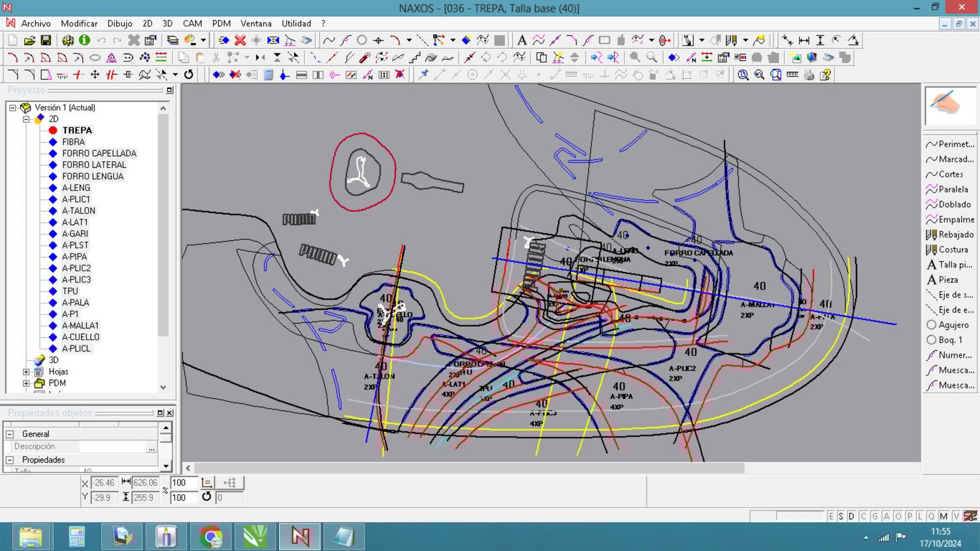The width and height of the screenshot is (980, 551).
Task: Click the rotate arrow icon in third toolbar row
Action: click(189, 75)
